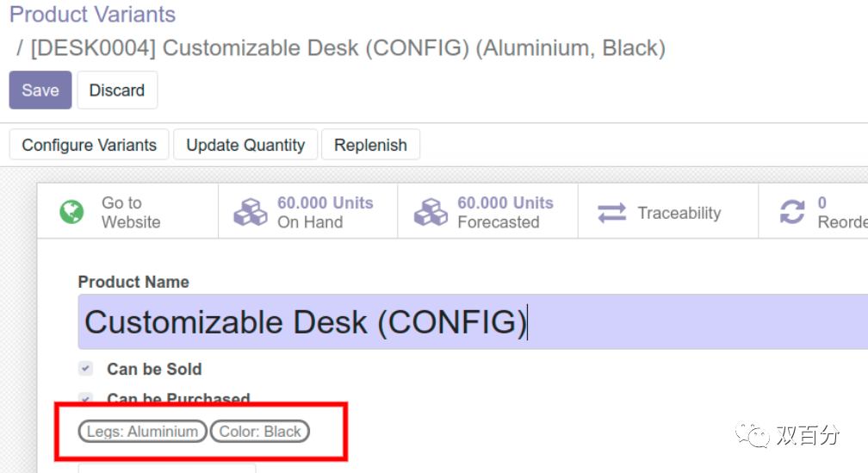
Task: Open the 60.000 Units On Hand stat
Action: (x=325, y=212)
